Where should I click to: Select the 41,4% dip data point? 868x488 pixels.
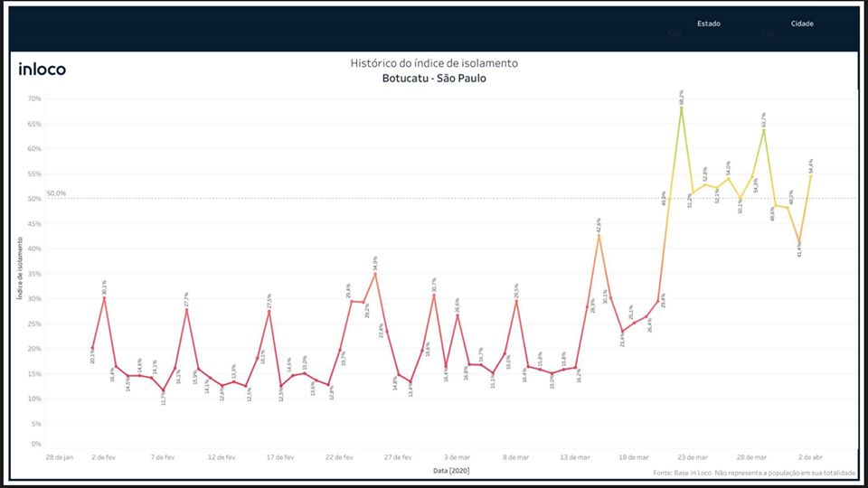799,241
